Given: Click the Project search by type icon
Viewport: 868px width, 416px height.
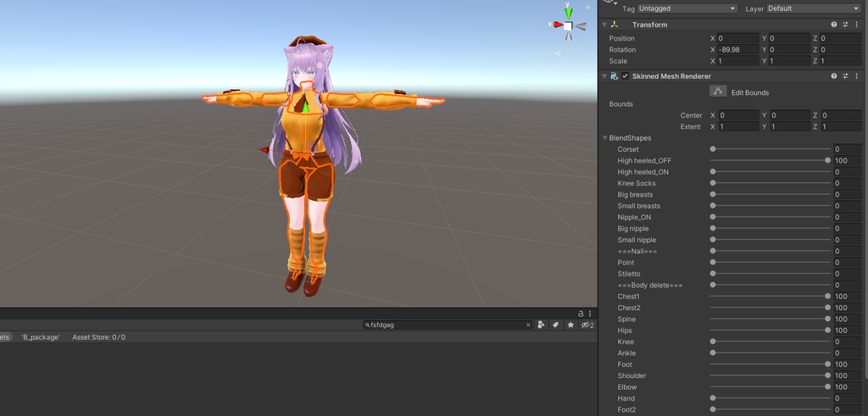Looking at the screenshot, I should point(542,325).
